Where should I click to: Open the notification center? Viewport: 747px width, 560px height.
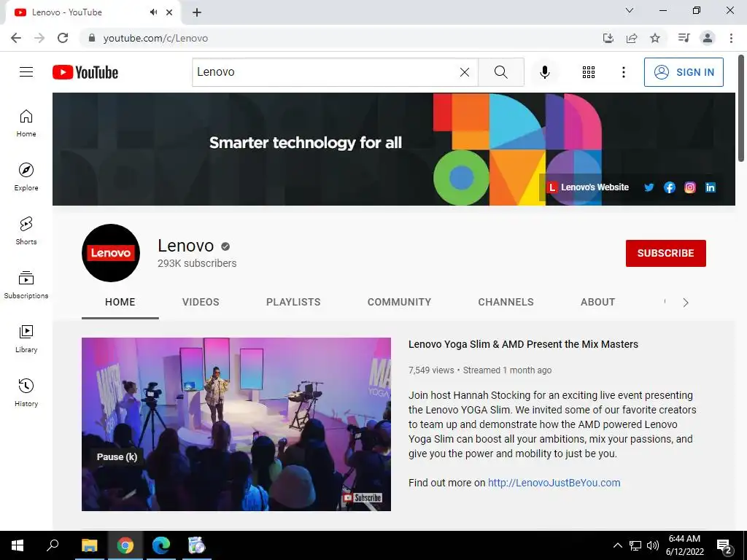click(x=724, y=546)
